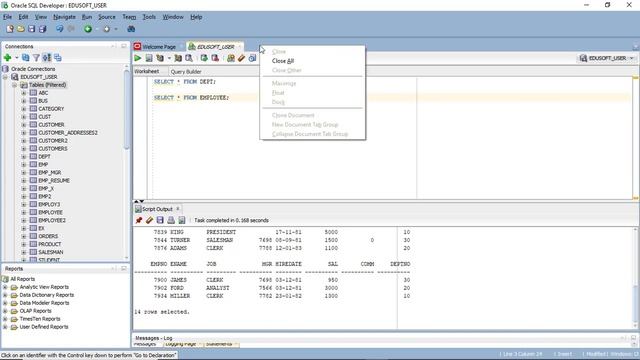Image resolution: width=640 pixels, height=360 pixels.
Task: Select the CUSTOMER table in tree
Action: pos(51,125)
